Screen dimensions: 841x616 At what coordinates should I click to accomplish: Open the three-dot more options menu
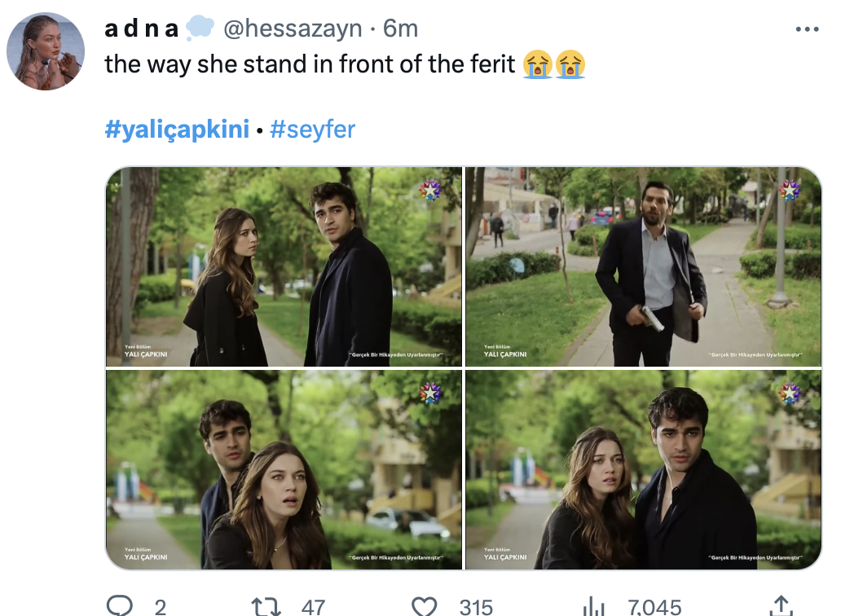(x=806, y=29)
